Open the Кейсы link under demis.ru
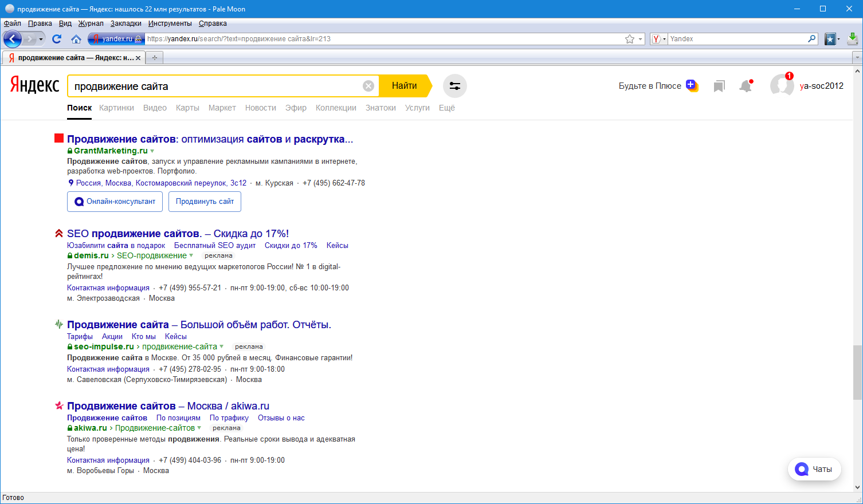863x504 pixels. (x=338, y=246)
